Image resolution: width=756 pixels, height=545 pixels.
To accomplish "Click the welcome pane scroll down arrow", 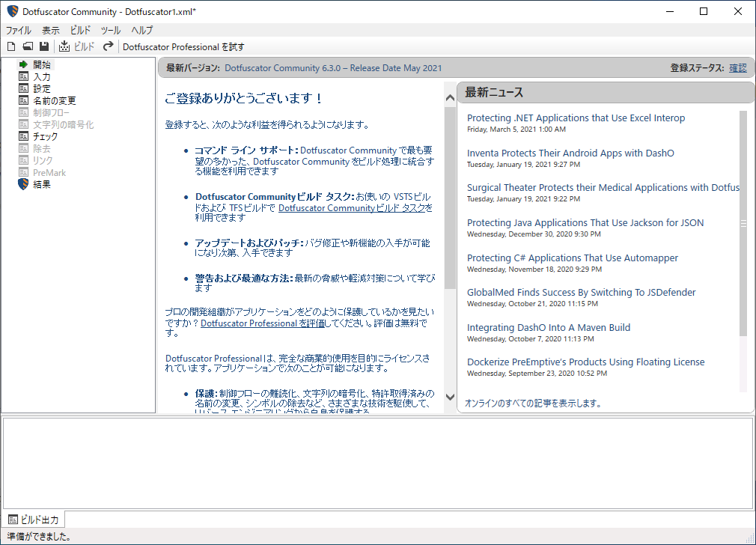I will pos(450,397).
